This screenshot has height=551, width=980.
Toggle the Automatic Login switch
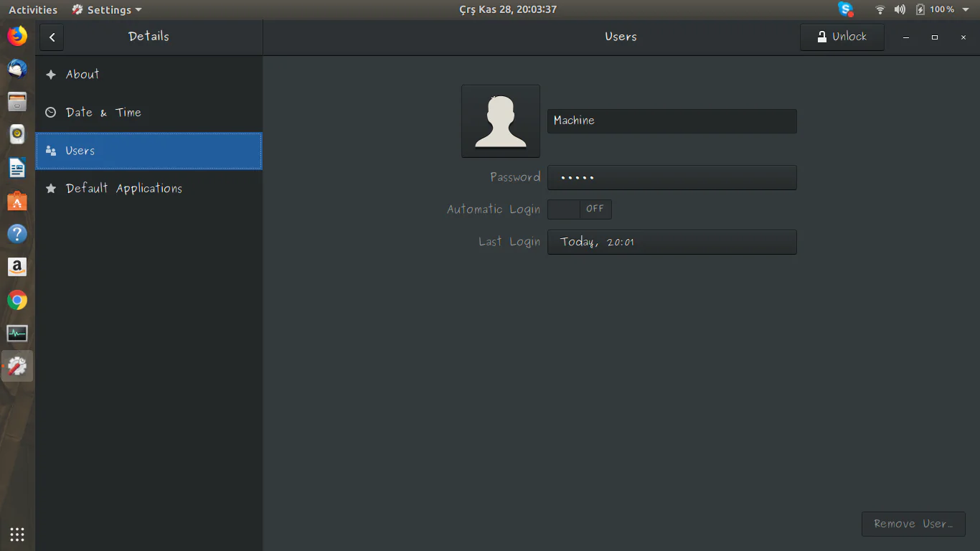pyautogui.click(x=580, y=209)
